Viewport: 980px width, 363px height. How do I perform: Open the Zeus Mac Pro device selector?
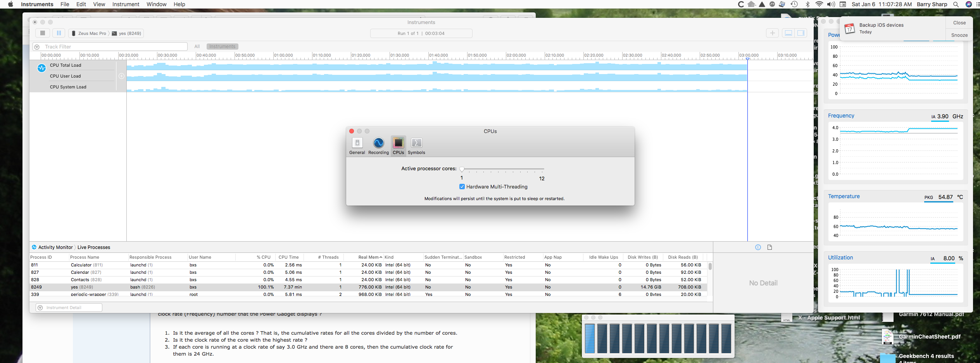coord(89,33)
